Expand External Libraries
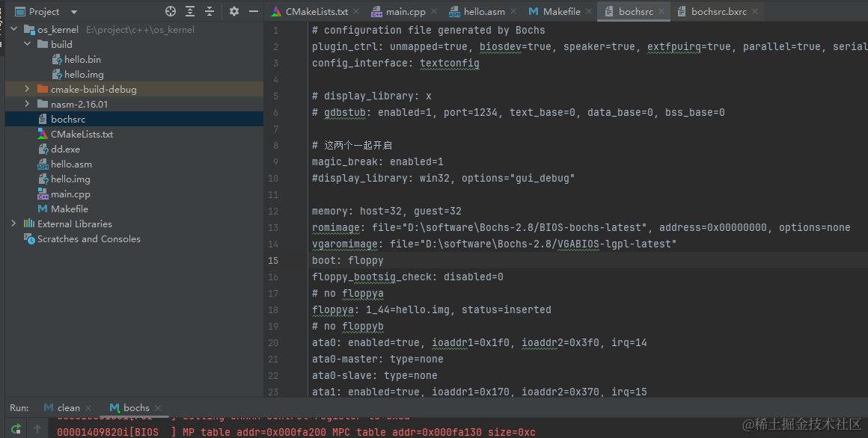The image size is (868, 438). (13, 223)
